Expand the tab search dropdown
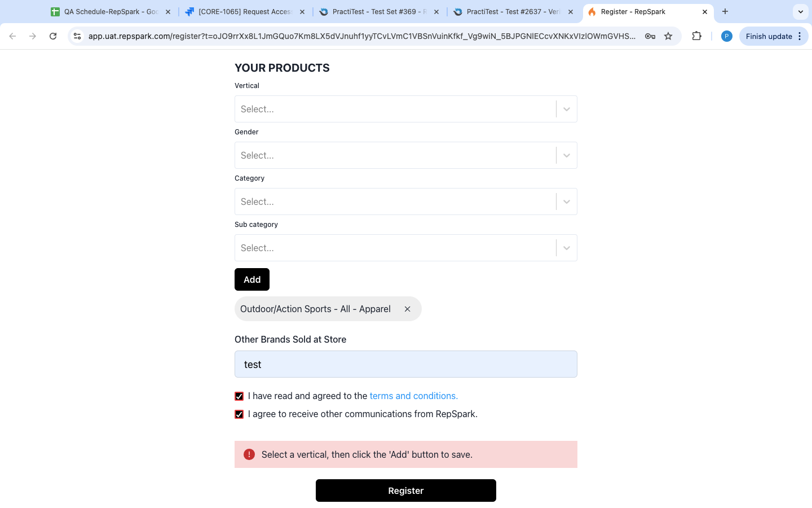The width and height of the screenshot is (812, 508). click(x=800, y=11)
